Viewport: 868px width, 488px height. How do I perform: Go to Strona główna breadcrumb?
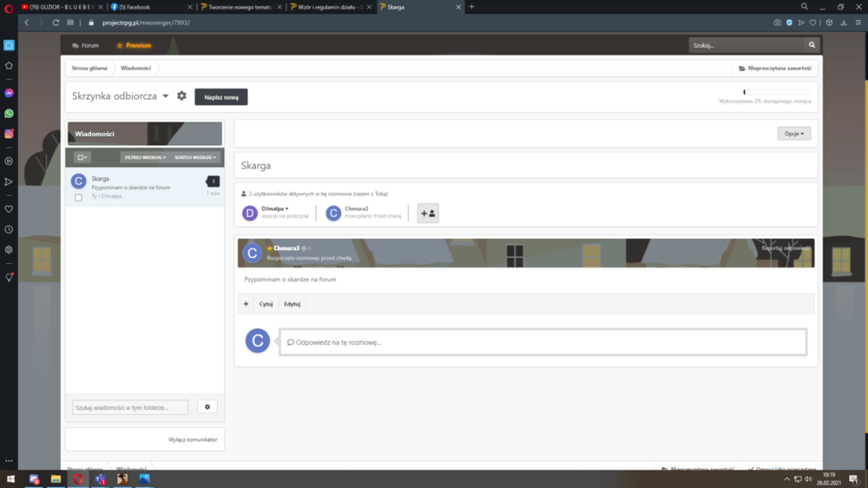point(89,68)
